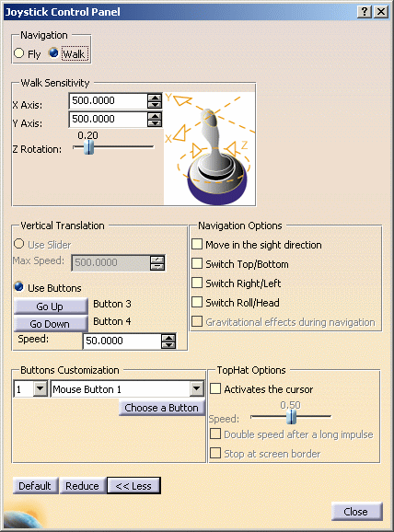This screenshot has width=394, height=532.
Task: Increase X Axis value with up arrow
Action: (155, 98)
